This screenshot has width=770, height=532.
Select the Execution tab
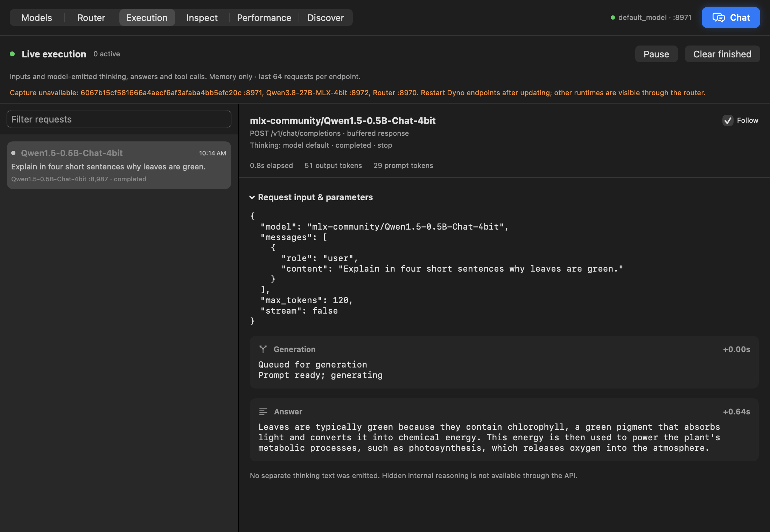[147, 17]
